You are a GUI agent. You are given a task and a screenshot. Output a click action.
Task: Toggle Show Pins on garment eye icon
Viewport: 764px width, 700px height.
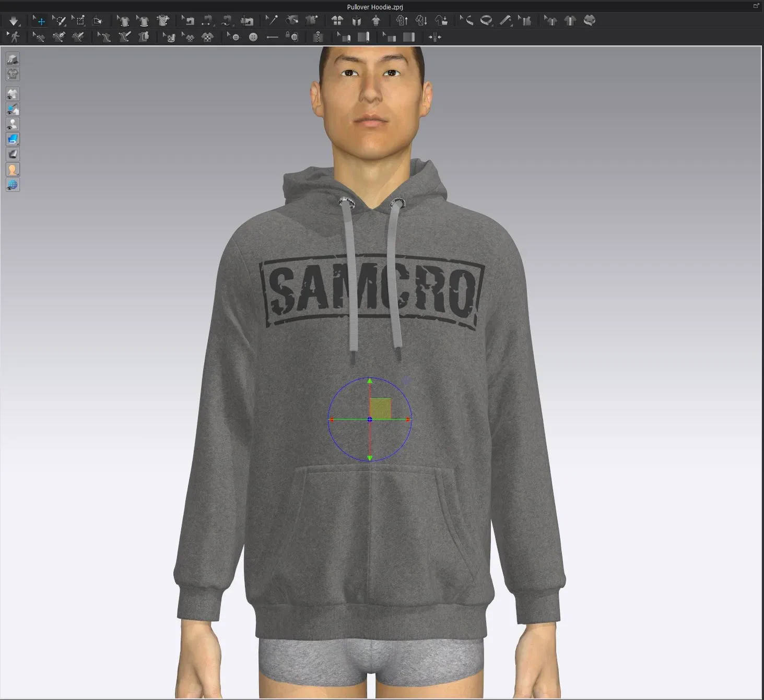point(13,109)
